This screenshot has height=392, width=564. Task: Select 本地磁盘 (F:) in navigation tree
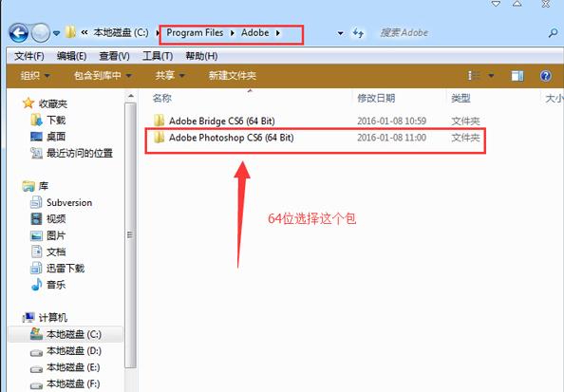click(x=73, y=383)
